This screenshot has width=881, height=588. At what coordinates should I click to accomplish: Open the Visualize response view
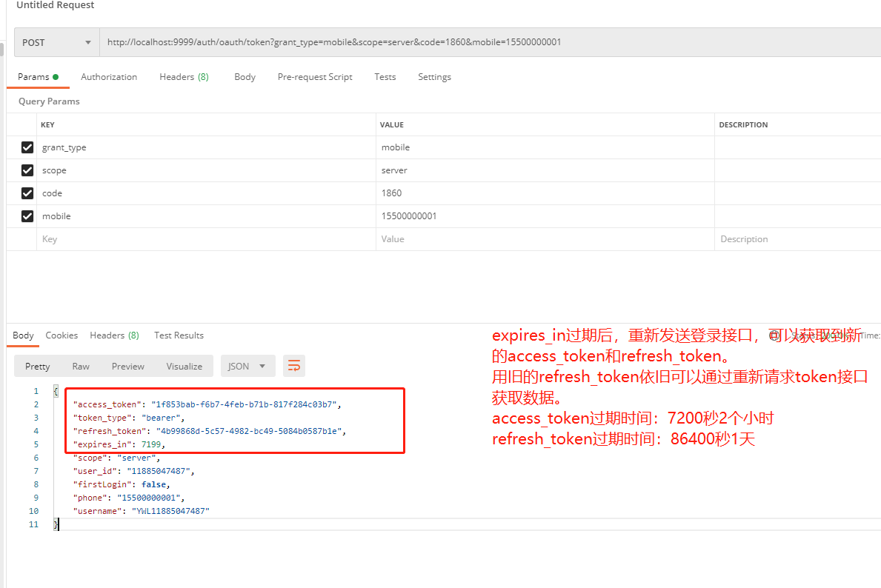[184, 365]
